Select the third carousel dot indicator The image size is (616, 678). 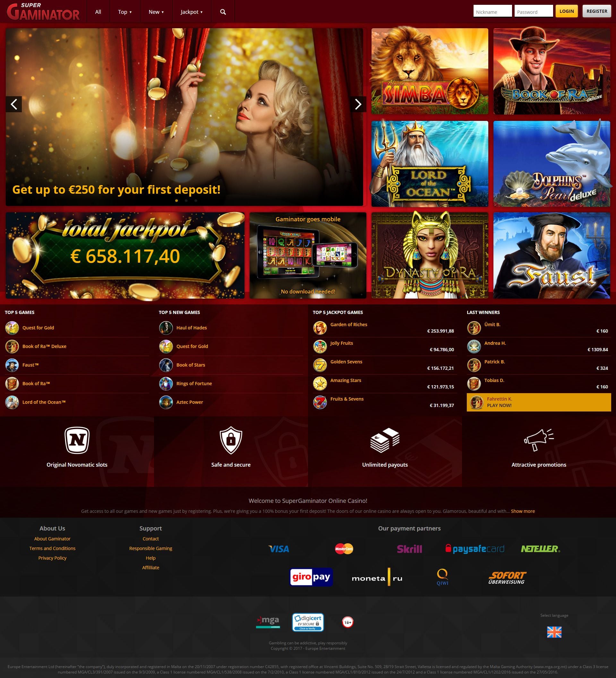[195, 200]
